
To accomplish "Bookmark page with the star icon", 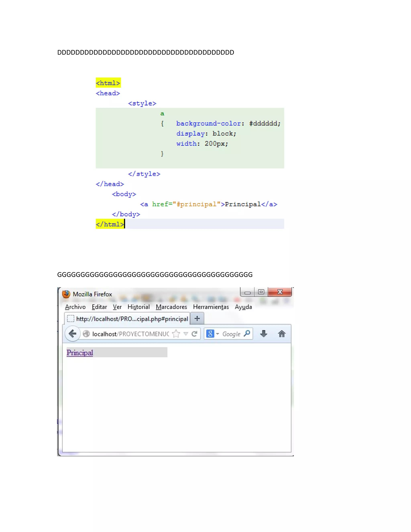I will [x=176, y=334].
